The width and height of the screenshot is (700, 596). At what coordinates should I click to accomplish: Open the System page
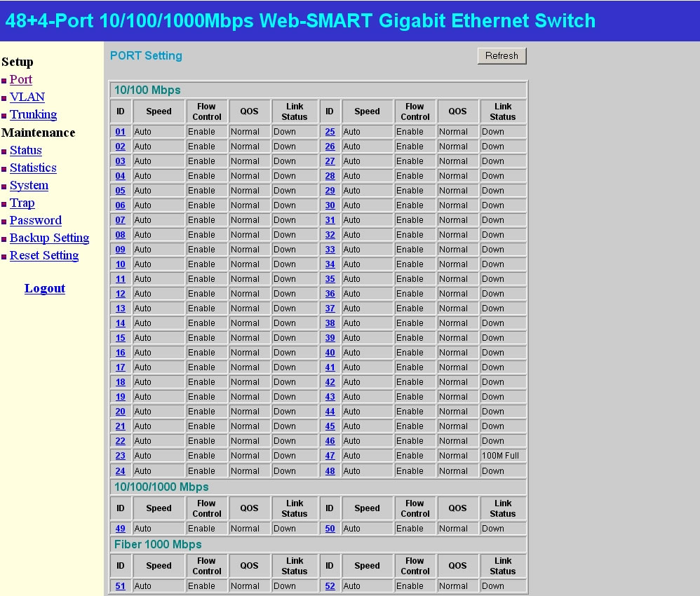click(29, 185)
